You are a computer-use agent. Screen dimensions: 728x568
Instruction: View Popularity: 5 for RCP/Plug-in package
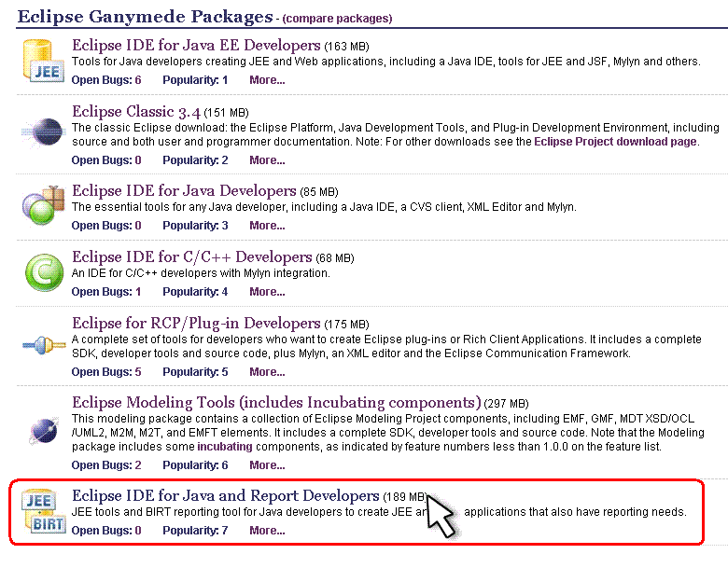(195, 372)
